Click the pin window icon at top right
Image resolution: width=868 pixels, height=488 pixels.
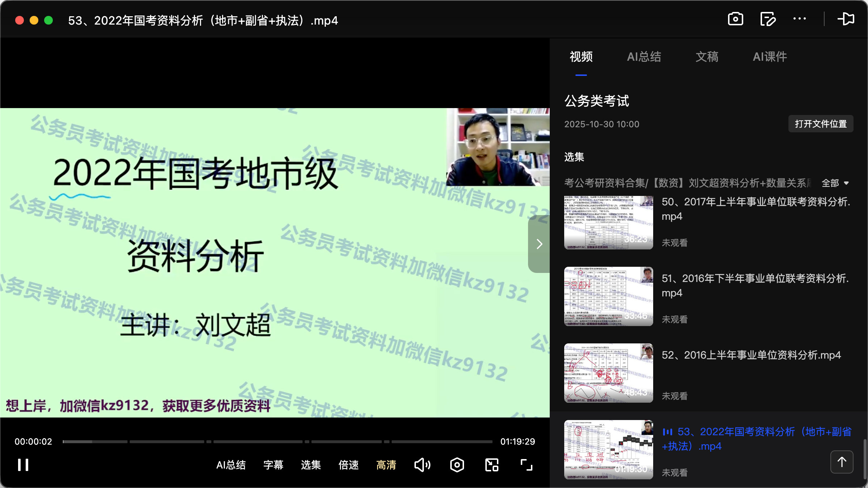coord(847,19)
